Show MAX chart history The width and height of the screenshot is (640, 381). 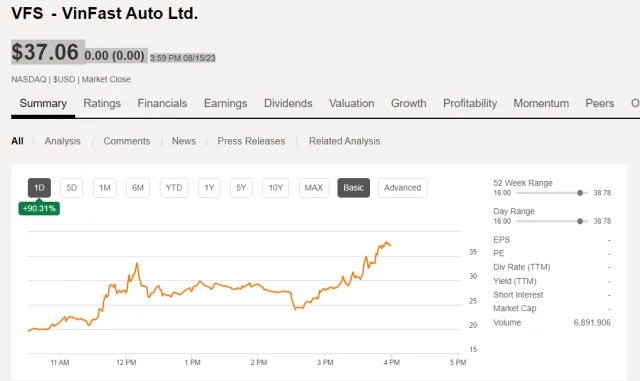314,188
